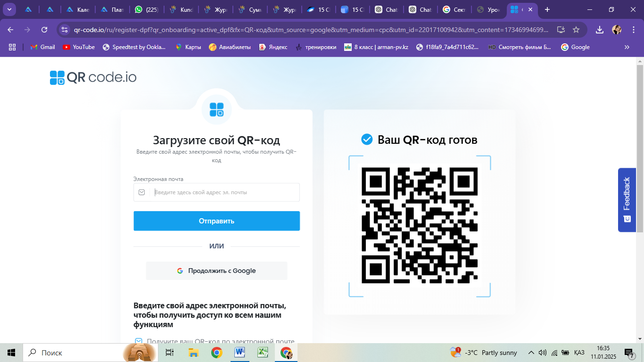
Task: Open the weather widget showing Partly sunny
Action: pyautogui.click(x=483, y=353)
